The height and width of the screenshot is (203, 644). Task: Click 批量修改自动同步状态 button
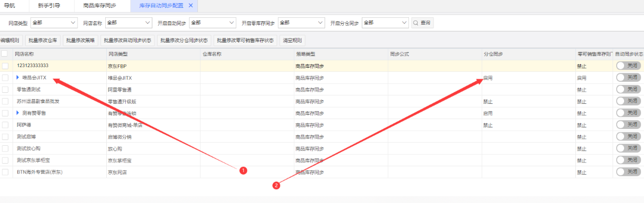128,40
